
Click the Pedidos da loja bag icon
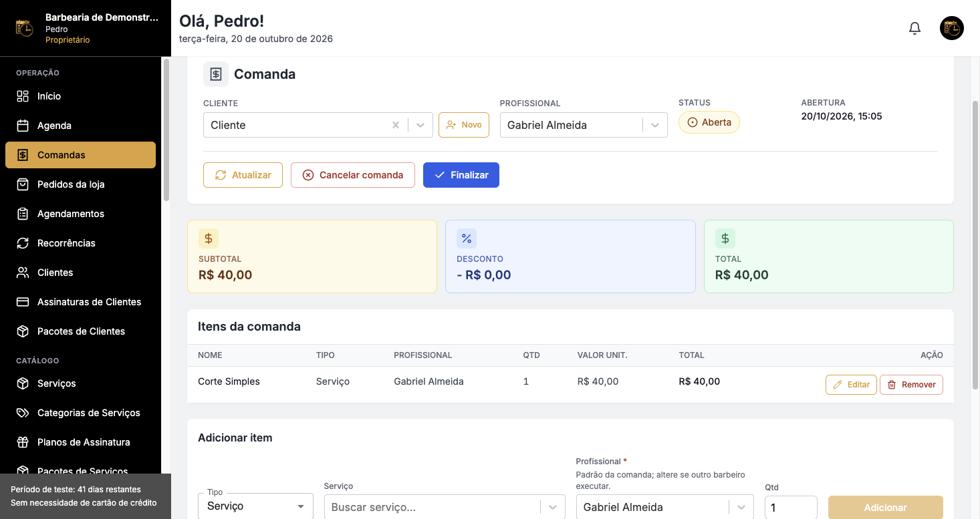click(23, 184)
